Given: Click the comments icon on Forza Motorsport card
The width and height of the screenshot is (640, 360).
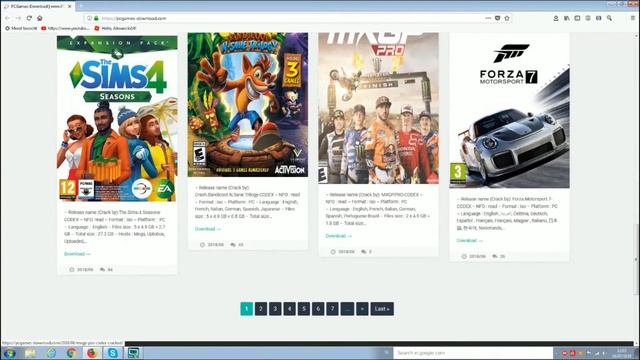Looking at the screenshot, I should click(x=495, y=256).
